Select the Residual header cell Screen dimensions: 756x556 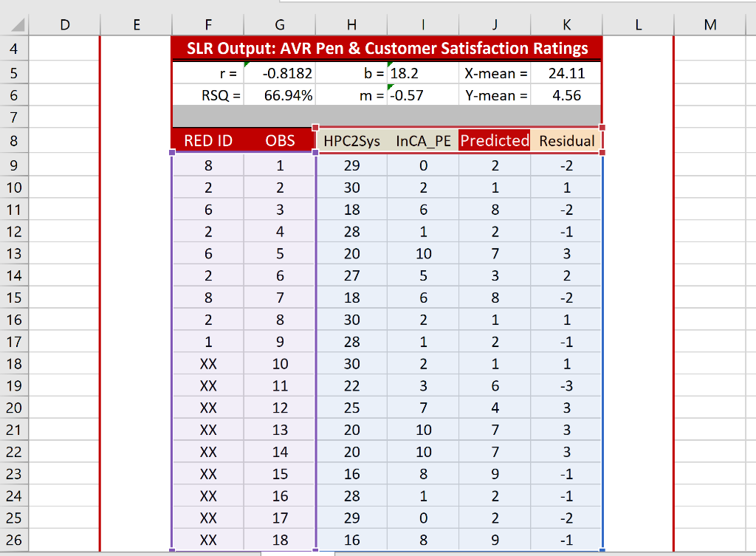[x=566, y=140]
